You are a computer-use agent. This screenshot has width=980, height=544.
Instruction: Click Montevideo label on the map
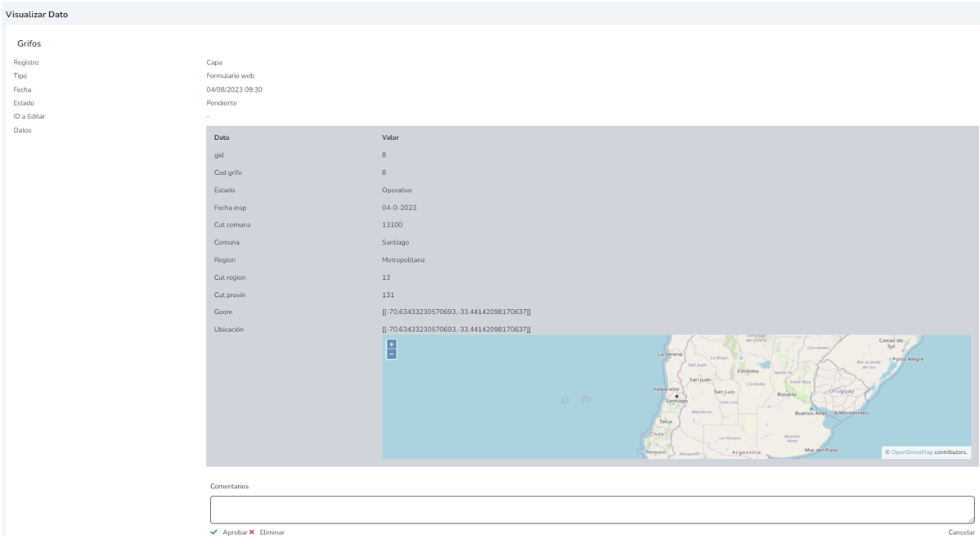[x=852, y=413]
